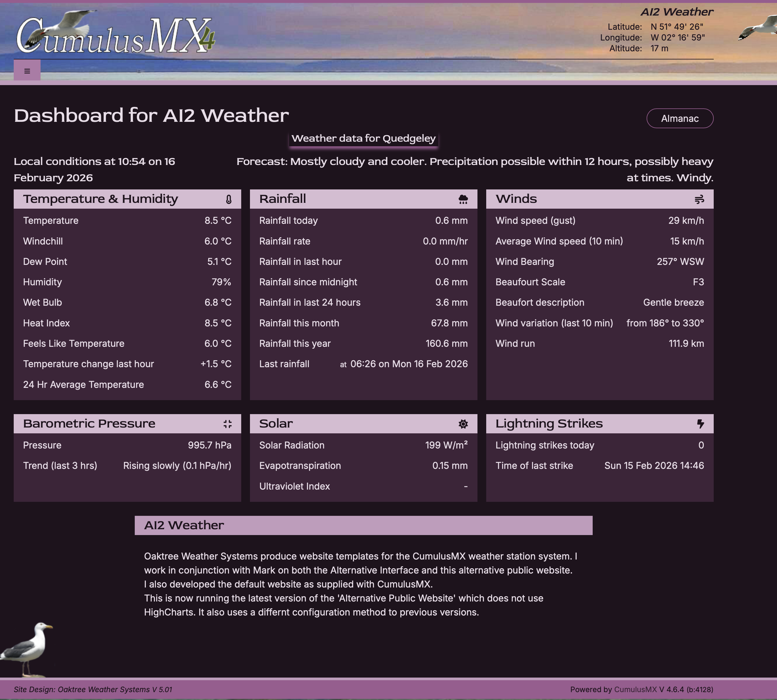Click the rain cloud icon in Rainfall header
The width and height of the screenshot is (777, 700).
pos(463,199)
